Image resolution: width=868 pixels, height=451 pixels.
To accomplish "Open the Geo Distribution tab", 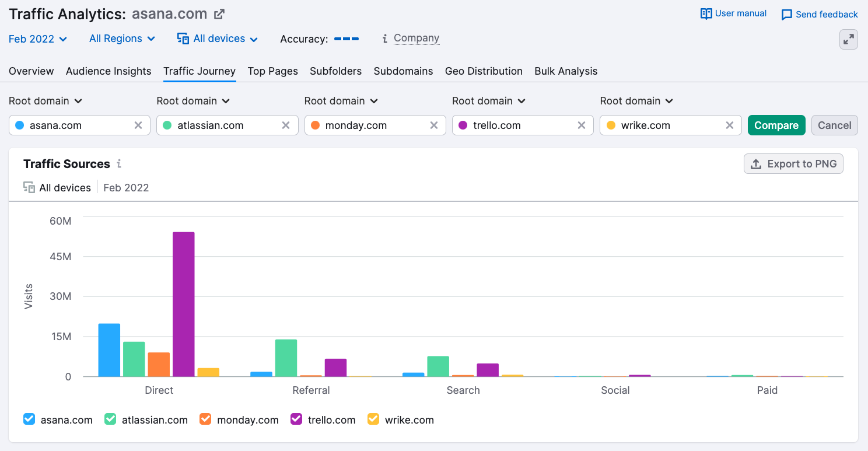I will click(x=484, y=71).
